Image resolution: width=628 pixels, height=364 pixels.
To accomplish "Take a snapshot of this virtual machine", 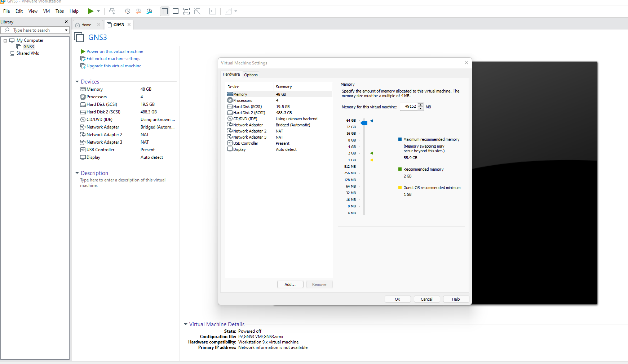I will [127, 11].
